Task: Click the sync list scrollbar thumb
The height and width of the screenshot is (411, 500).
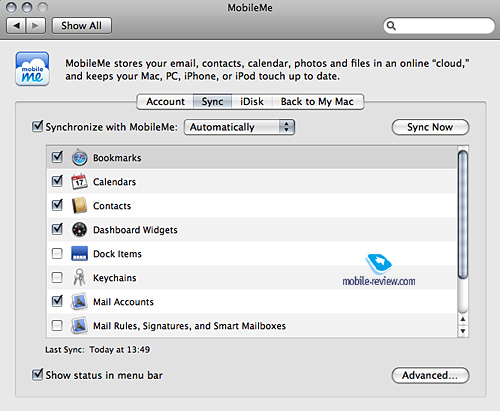Action: (463, 215)
